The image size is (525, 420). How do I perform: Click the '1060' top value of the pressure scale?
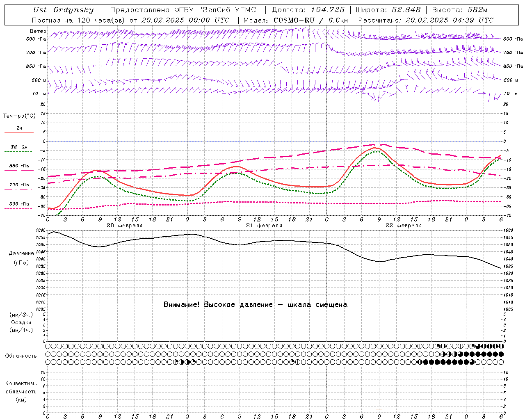41,231
